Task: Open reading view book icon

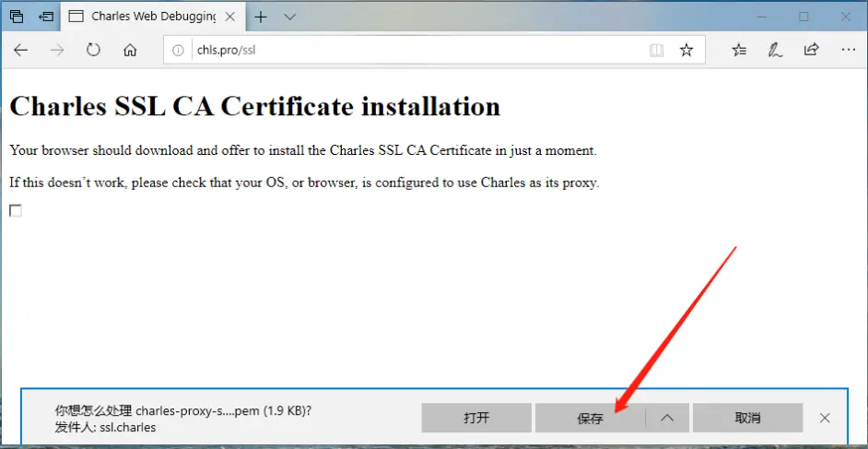Action: [x=656, y=51]
